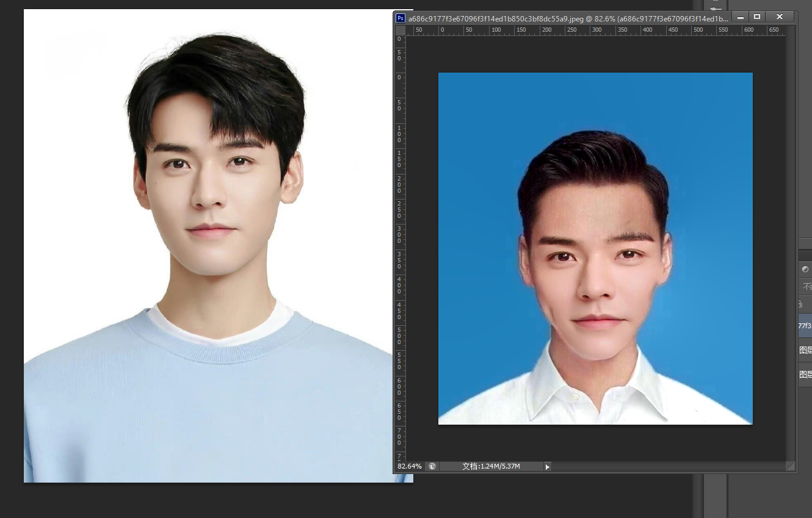Image resolution: width=812 pixels, height=518 pixels.
Task: Click the 82.64% zoom level field
Action: [410, 466]
